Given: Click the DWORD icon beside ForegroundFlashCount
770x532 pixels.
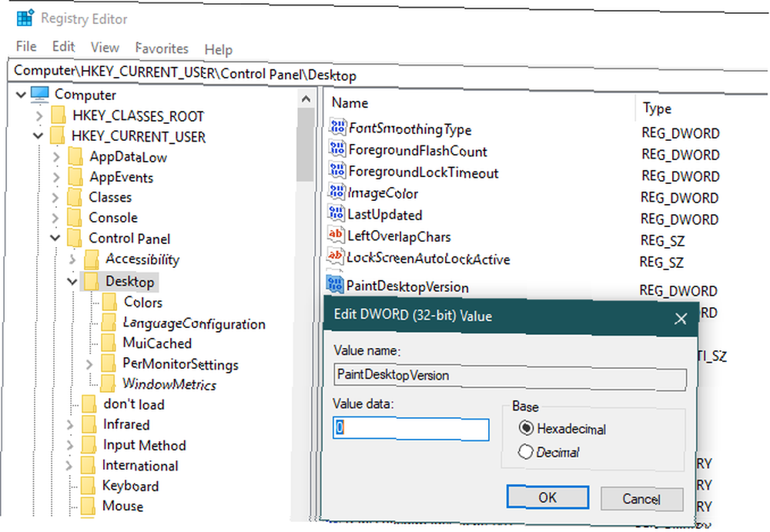Looking at the screenshot, I should coord(337,149).
